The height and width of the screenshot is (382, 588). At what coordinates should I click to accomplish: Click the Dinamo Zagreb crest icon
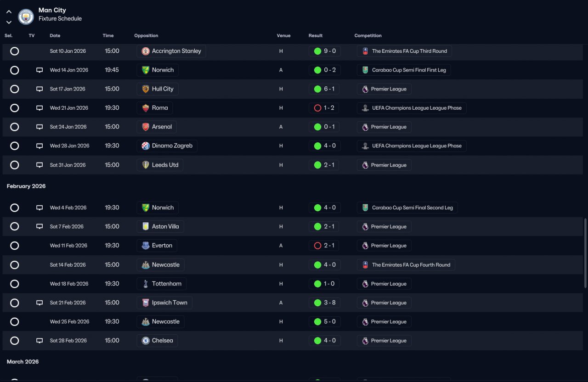coord(146,146)
